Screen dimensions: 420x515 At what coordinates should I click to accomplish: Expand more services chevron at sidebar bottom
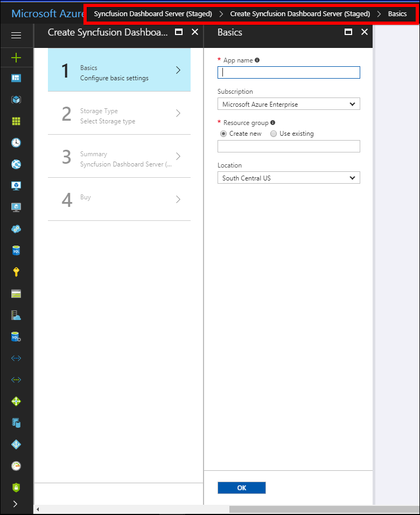pyautogui.click(x=15, y=504)
